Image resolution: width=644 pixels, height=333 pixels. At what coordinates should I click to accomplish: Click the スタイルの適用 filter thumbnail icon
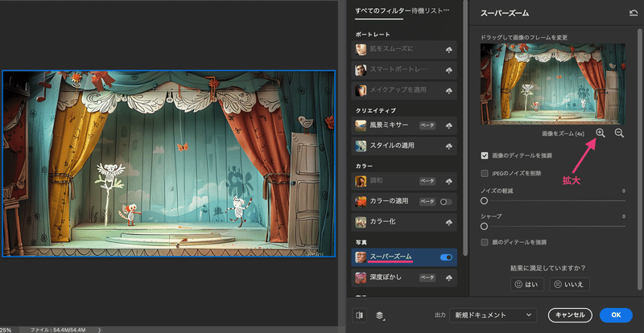pos(361,146)
